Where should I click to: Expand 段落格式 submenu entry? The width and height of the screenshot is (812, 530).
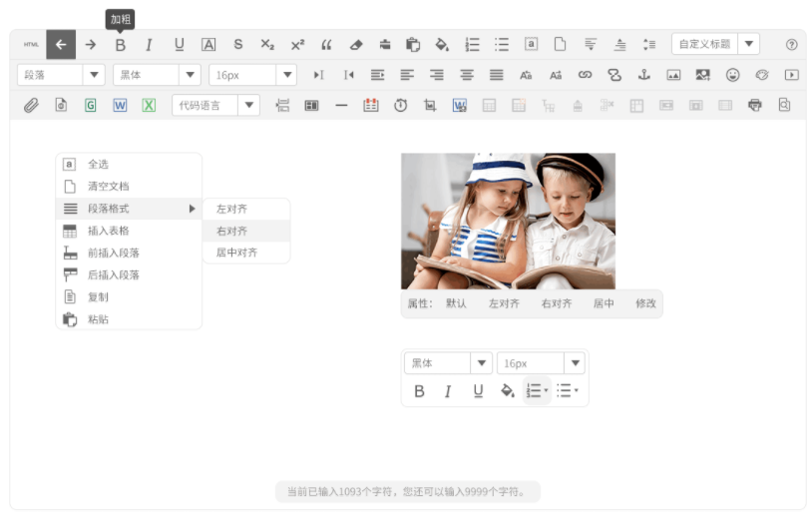[129, 209]
